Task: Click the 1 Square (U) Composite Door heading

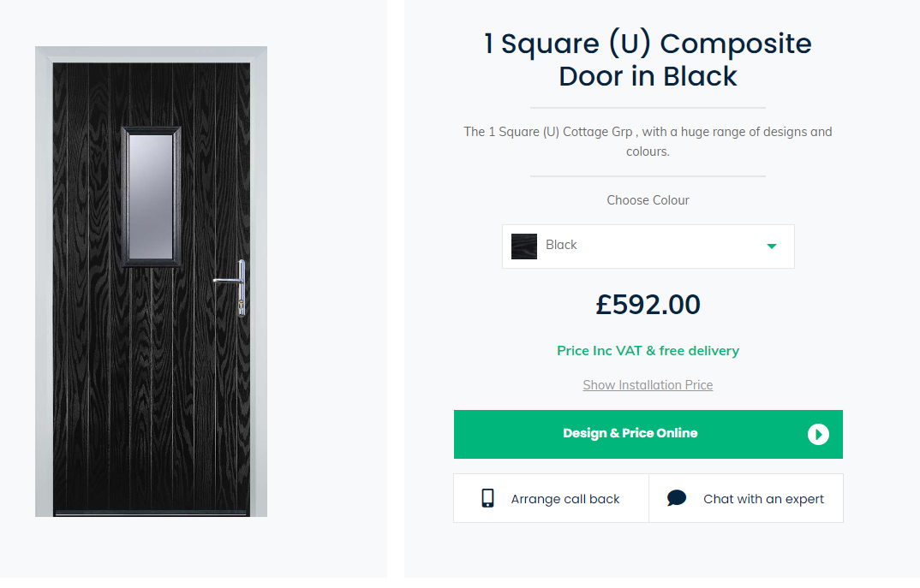Action: [x=648, y=60]
